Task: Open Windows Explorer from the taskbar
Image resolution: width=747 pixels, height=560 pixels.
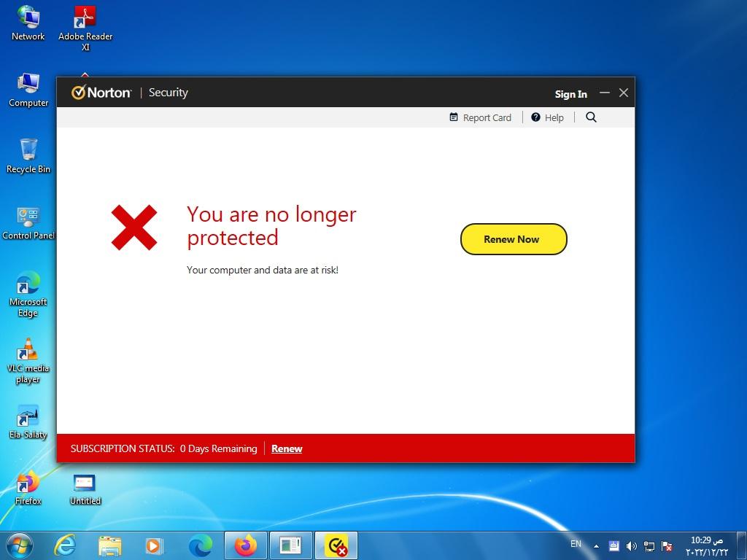Action: pyautogui.click(x=109, y=545)
